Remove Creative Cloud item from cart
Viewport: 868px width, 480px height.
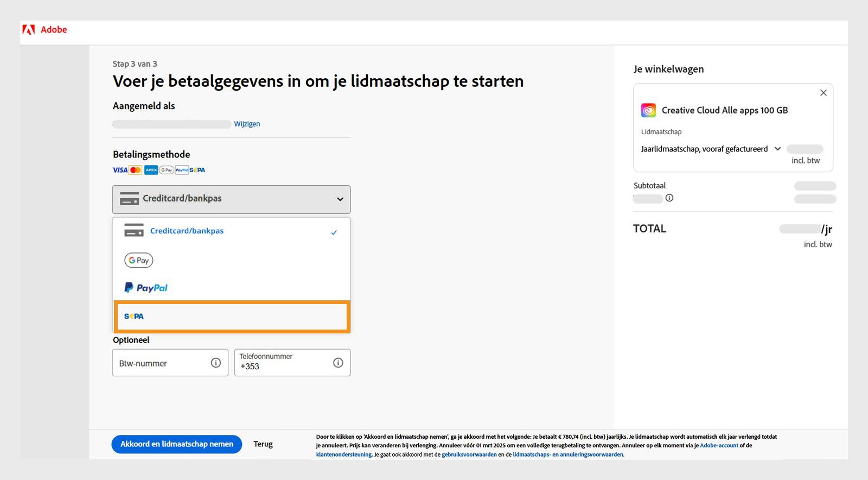tap(824, 93)
